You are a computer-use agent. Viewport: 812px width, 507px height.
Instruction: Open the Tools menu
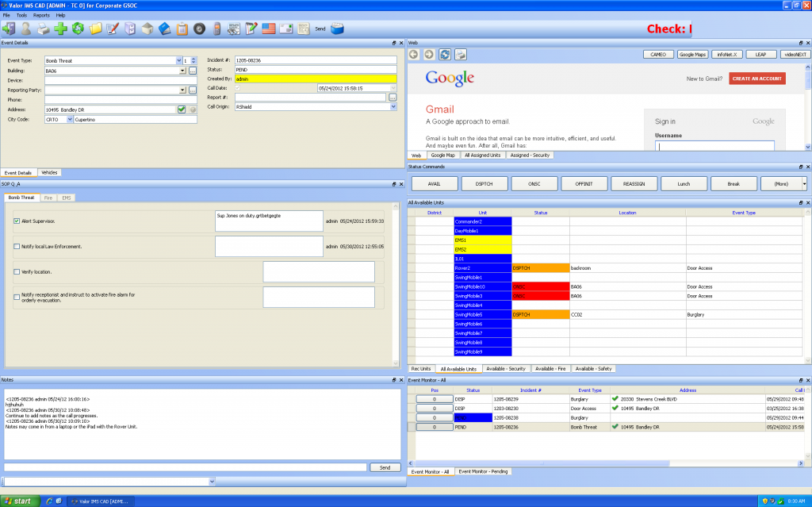(21, 15)
